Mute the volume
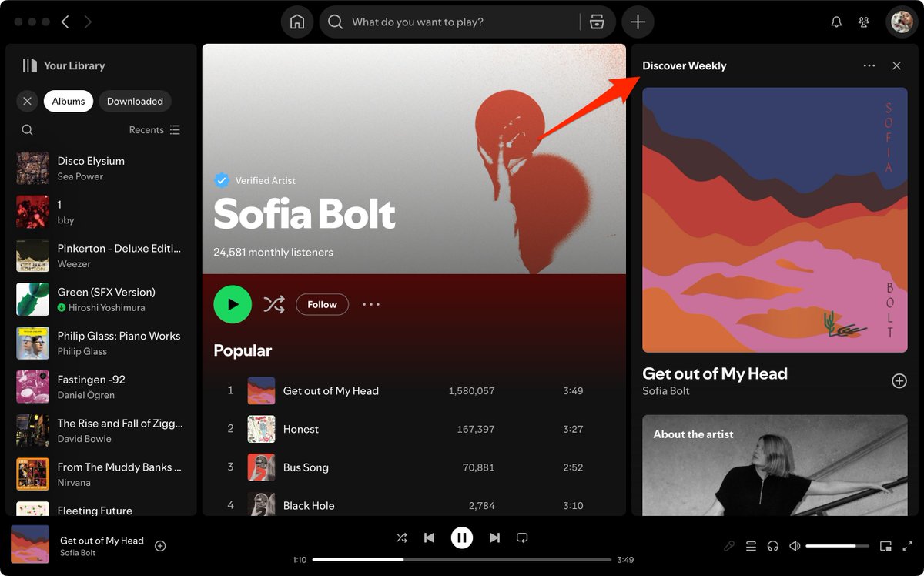 tap(794, 545)
